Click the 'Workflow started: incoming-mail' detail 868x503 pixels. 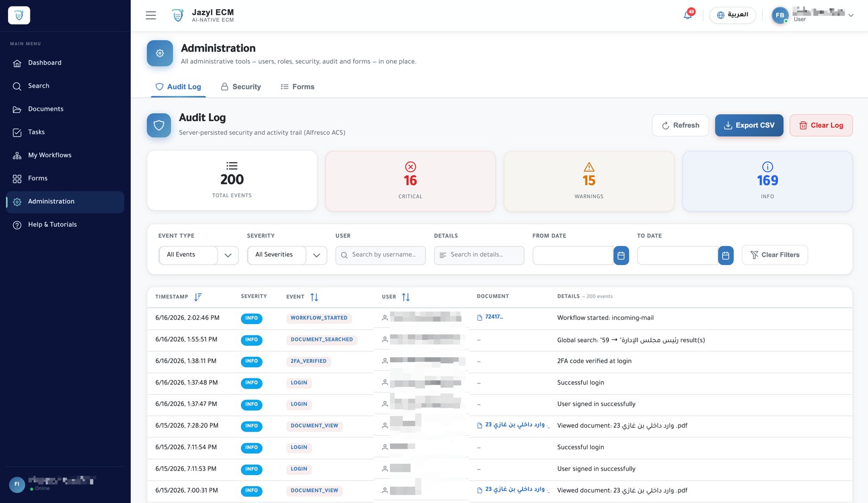pyautogui.click(x=605, y=318)
